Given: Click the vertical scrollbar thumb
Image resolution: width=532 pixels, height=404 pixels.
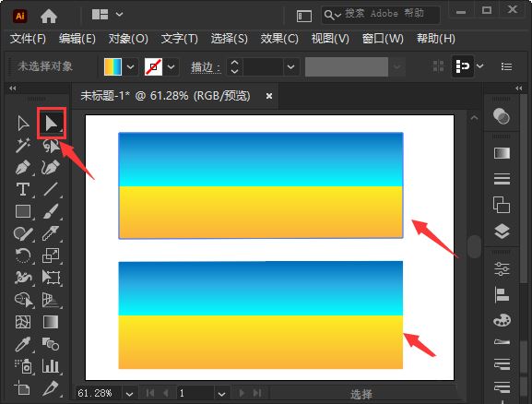Looking at the screenshot, I should tap(474, 246).
